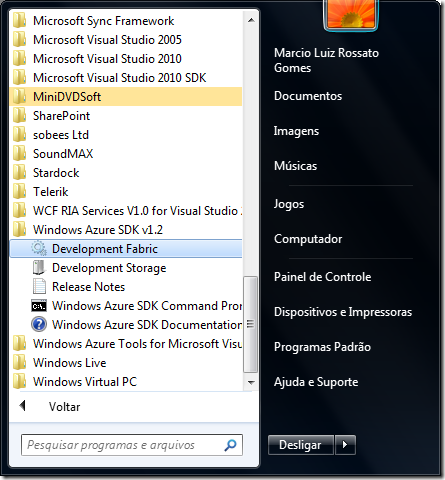Click the search magnifier icon
This screenshot has height=480, width=445.
[230, 445]
